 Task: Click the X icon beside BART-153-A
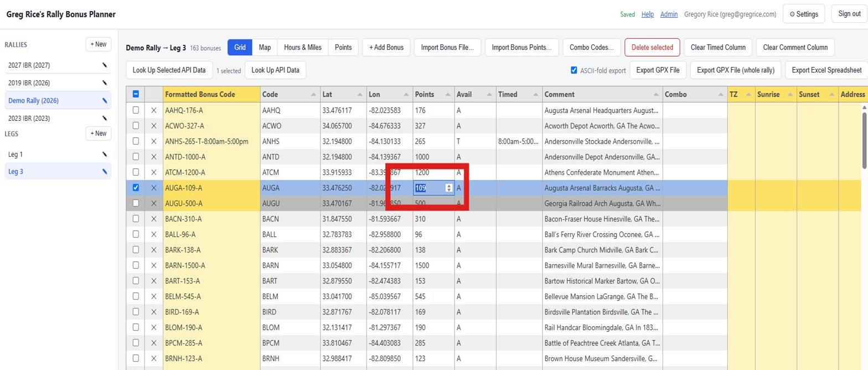click(154, 281)
